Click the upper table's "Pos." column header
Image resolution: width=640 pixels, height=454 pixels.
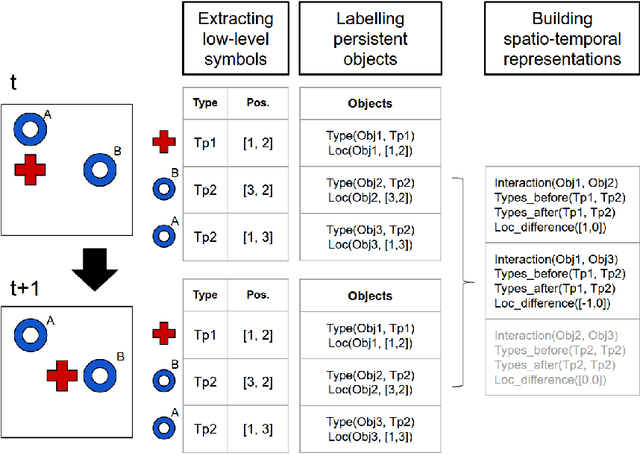click(258, 103)
